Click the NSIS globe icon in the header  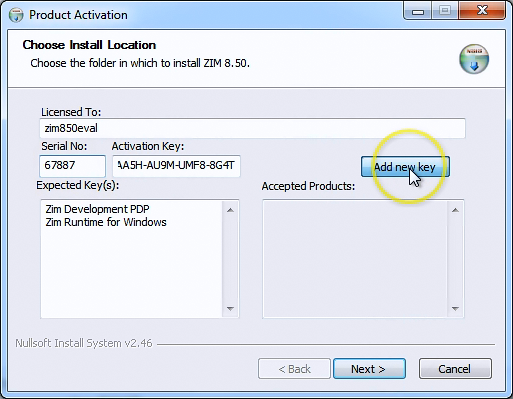pyautogui.click(x=474, y=59)
